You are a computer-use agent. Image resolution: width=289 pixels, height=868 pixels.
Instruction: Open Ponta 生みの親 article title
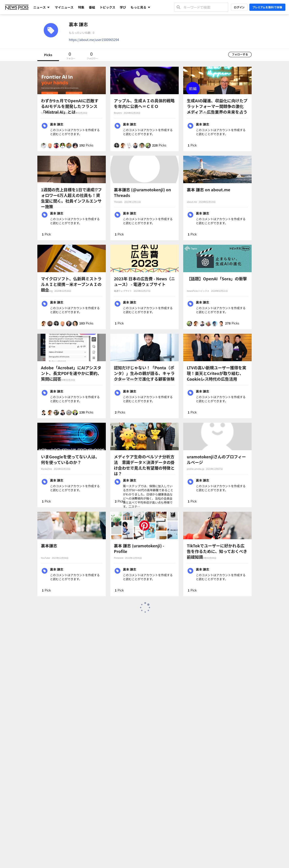(144, 373)
